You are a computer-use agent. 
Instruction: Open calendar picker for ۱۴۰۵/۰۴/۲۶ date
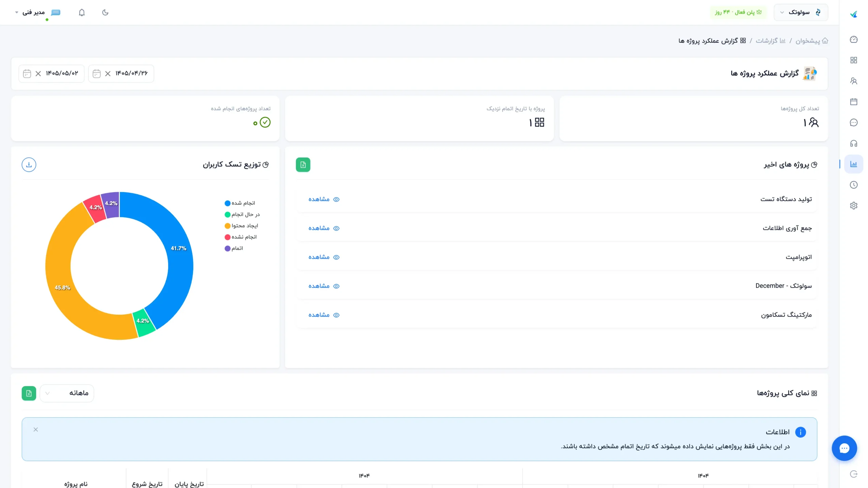pyautogui.click(x=96, y=74)
